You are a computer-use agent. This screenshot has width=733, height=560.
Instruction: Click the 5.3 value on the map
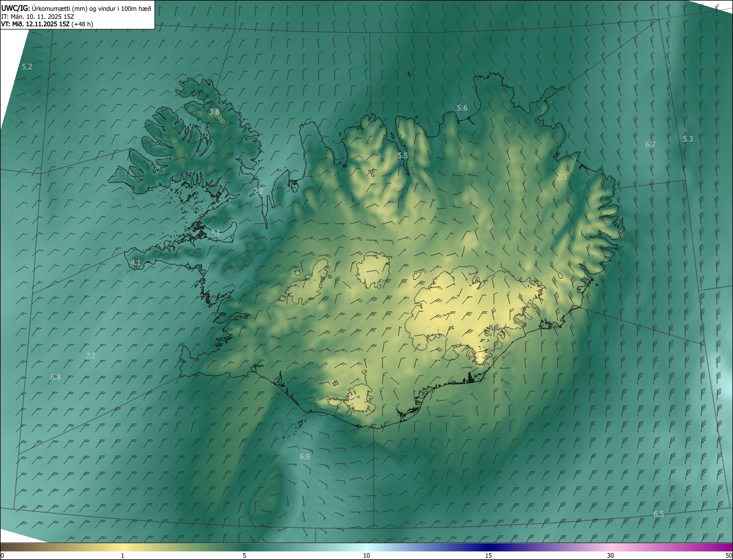(688, 139)
